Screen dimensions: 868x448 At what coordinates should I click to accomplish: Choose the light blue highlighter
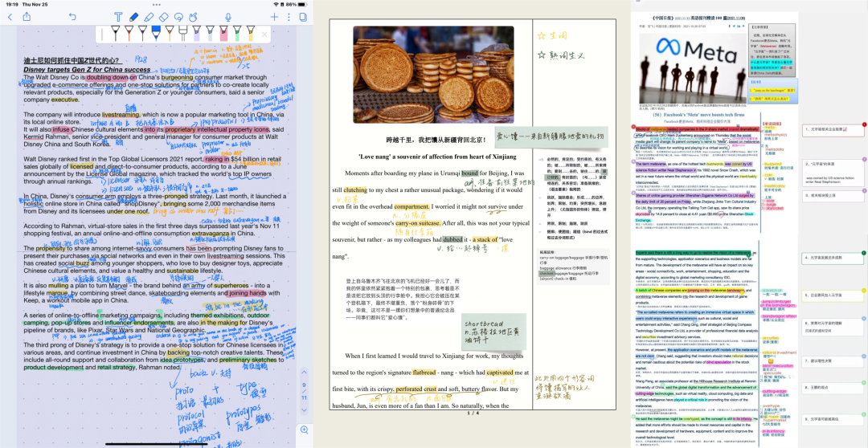[210, 34]
